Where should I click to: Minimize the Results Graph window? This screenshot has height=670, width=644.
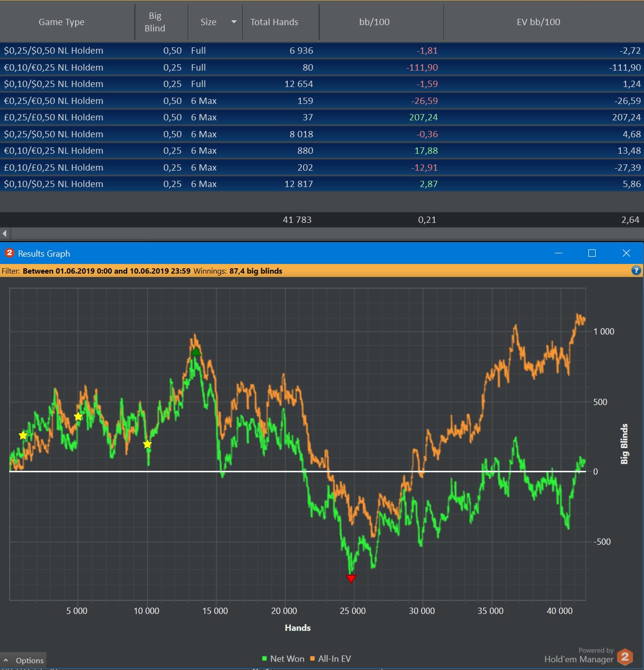(558, 253)
